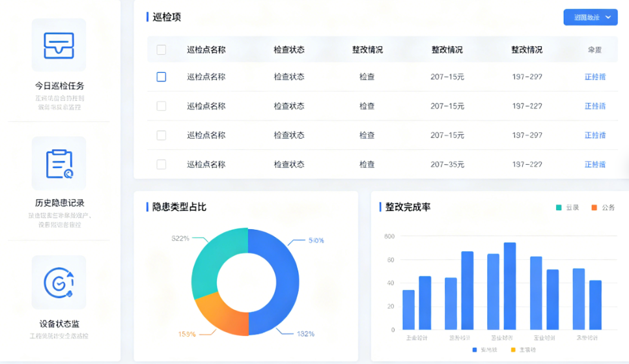
Task: Select the large blue donut chart segment
Action: click(287, 282)
